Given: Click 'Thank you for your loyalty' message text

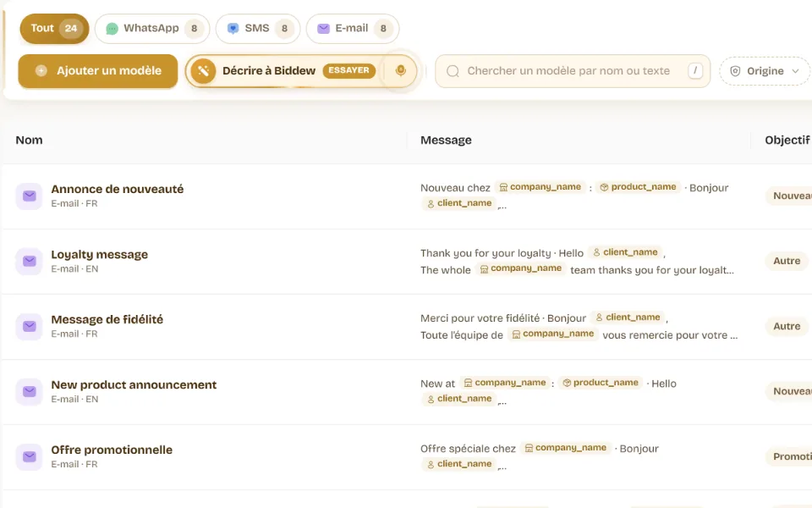Looking at the screenshot, I should pos(486,253).
